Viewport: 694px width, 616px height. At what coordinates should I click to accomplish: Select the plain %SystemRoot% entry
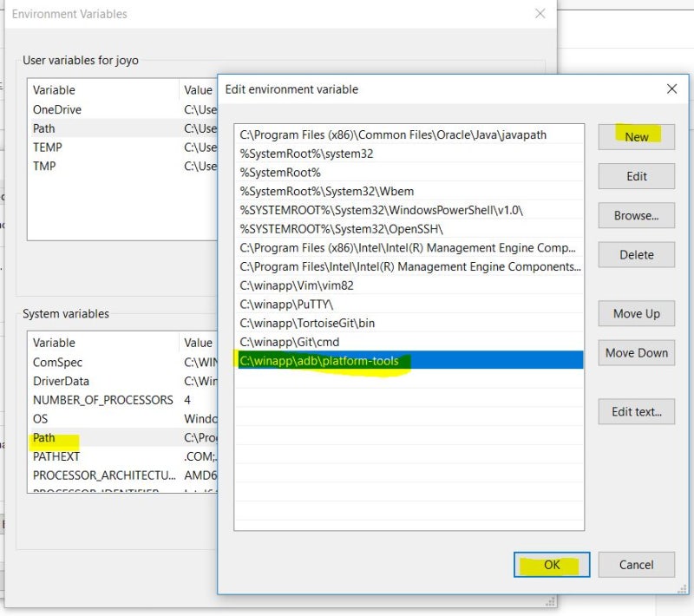(x=409, y=172)
